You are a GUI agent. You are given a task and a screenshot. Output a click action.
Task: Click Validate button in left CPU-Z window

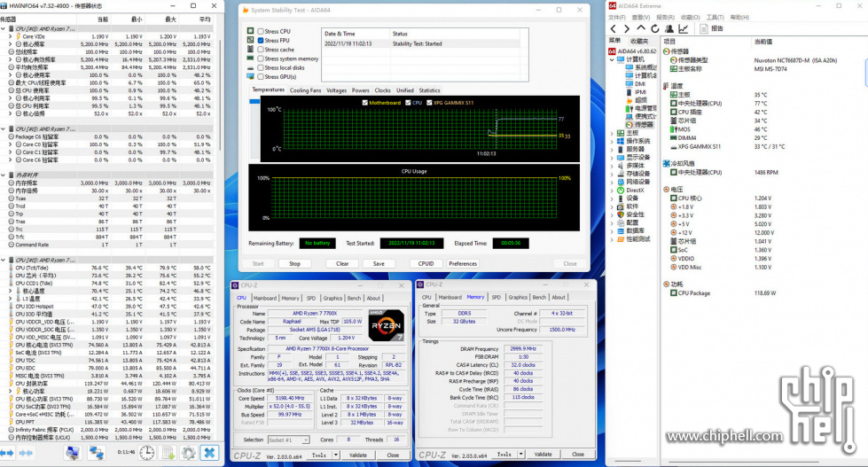358,455
